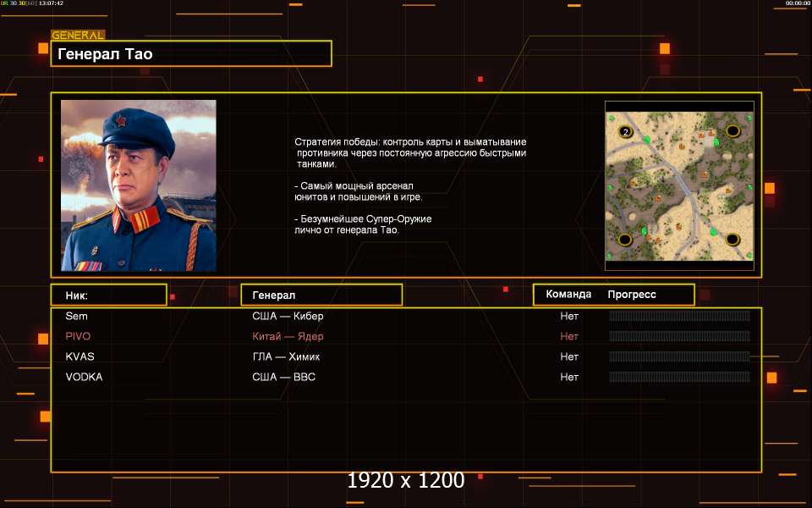Click the Генерал Тао title field
812x508 pixels.
point(191,53)
